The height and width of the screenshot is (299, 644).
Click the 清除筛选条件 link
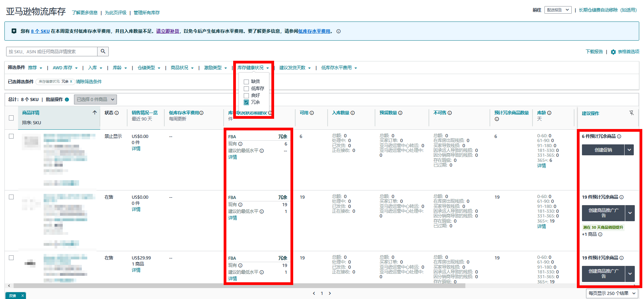[89, 82]
